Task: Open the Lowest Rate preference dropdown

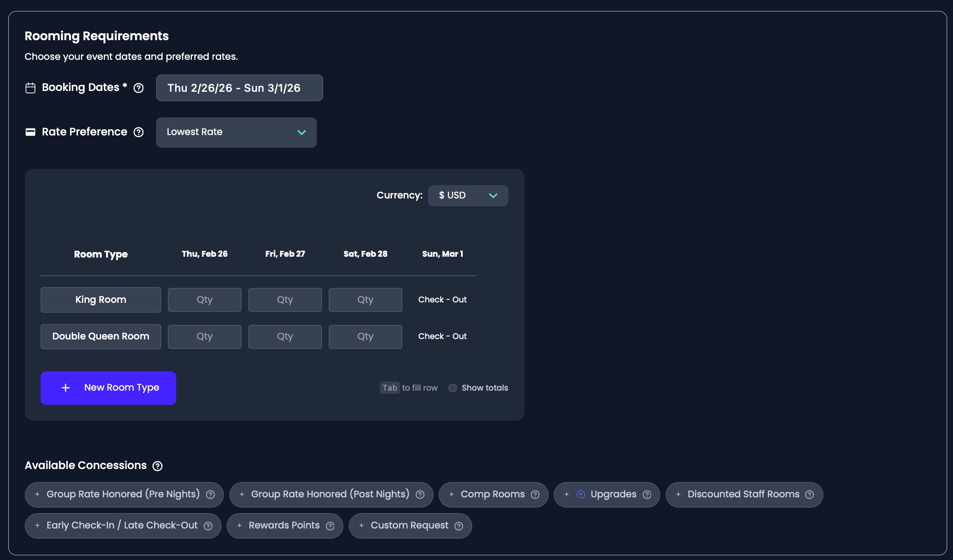Action: 236,132
